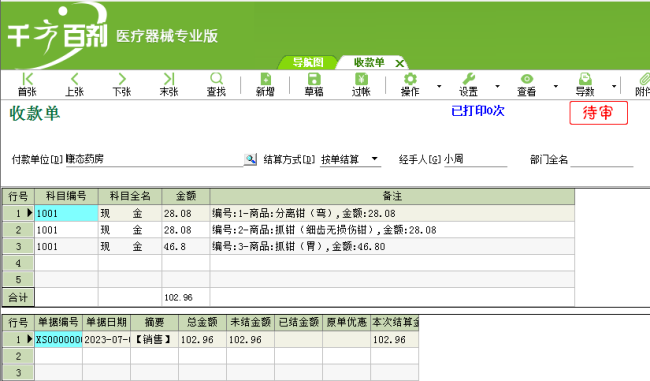Image resolution: width=650 pixels, height=381 pixels.
Task: Select upper table row header 5
Action: click(x=18, y=280)
